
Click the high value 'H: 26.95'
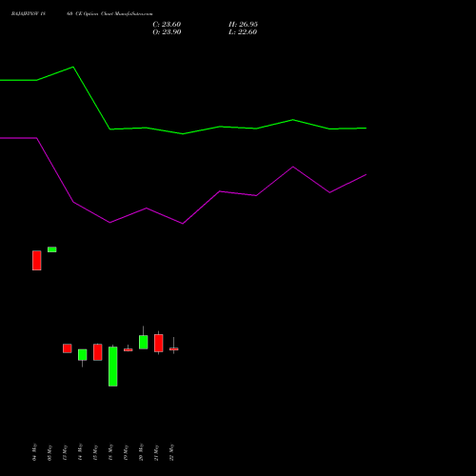coord(243,25)
